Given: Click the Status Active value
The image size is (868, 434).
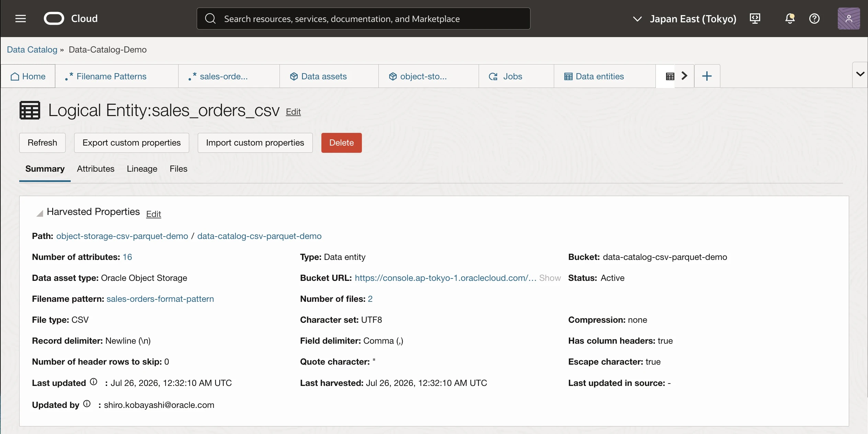Looking at the screenshot, I should click(x=613, y=278).
